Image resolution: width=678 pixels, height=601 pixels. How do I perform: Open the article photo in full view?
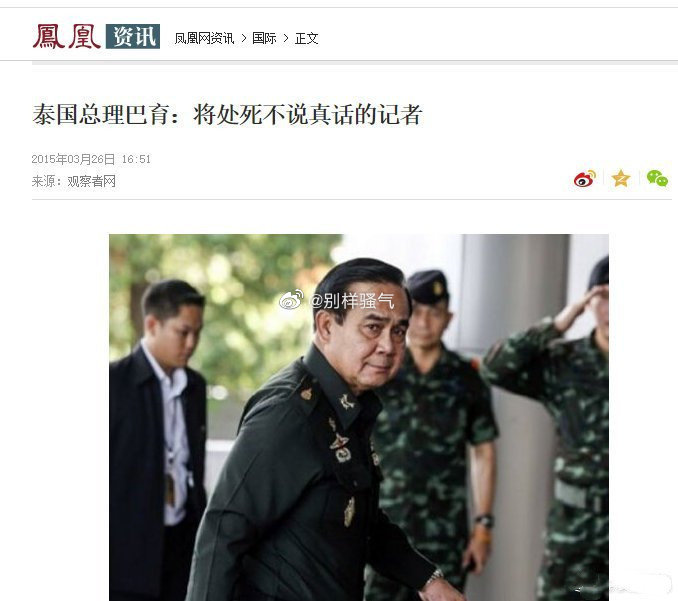(x=359, y=417)
